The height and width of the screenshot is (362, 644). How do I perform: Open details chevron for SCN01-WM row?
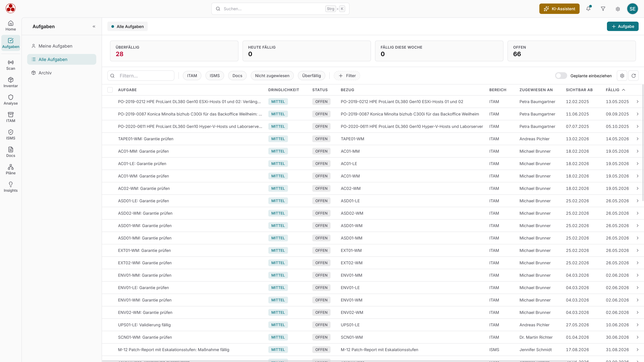[637, 337]
